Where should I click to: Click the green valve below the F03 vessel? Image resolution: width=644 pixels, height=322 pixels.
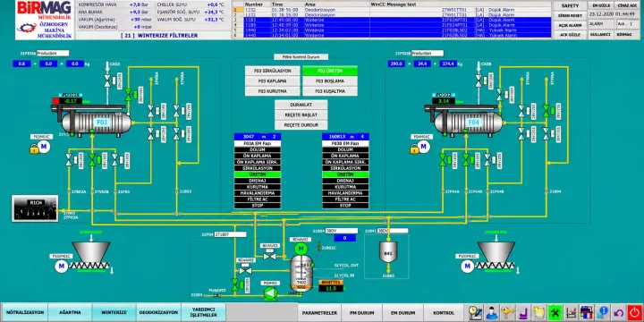(x=92, y=159)
